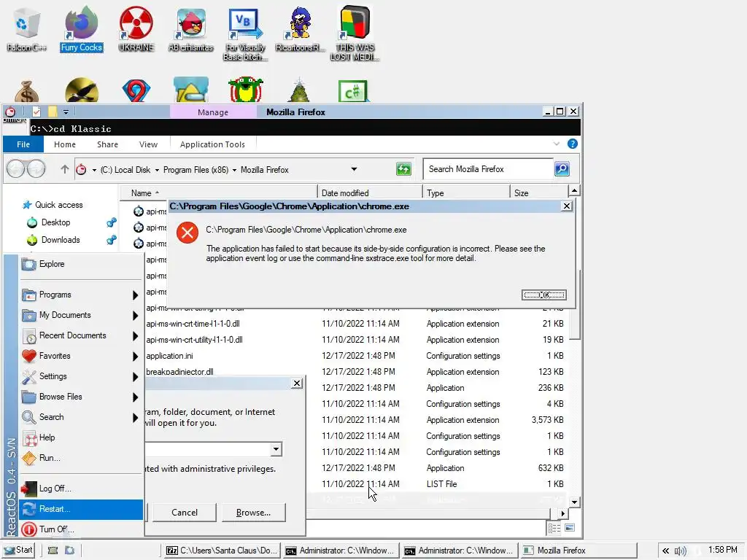Viewport: 747px width, 560px height.
Task: Open the File ribbon tab
Action: click(23, 144)
